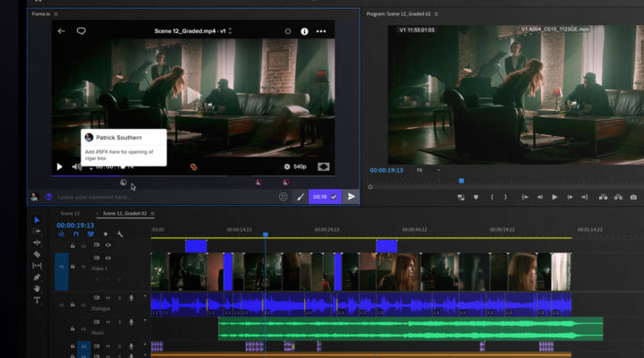Go to In point in Program monitor
This screenshot has width=644, height=358.
(525, 197)
